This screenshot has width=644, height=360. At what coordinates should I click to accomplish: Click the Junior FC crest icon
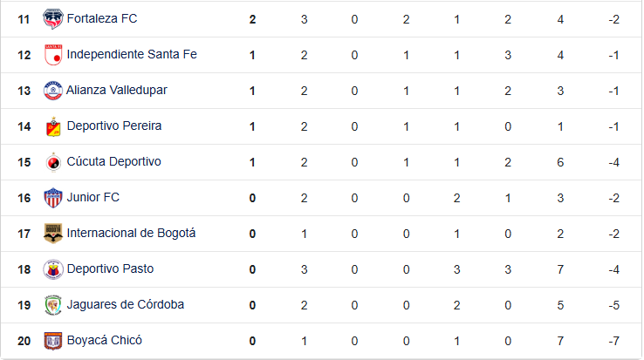tap(53, 198)
